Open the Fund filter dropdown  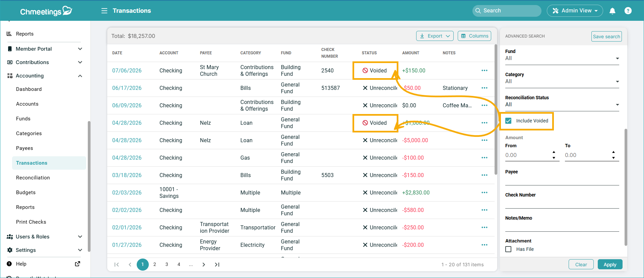pyautogui.click(x=562, y=58)
